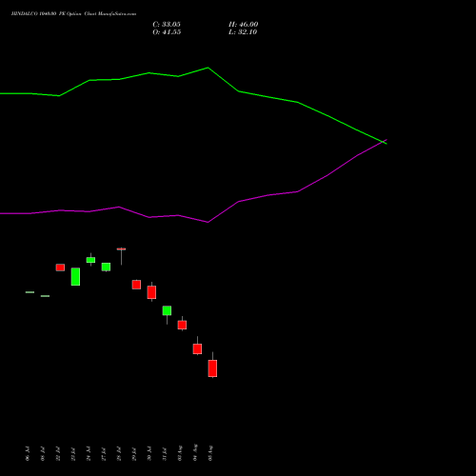Click the chart title text at top left
Screen dimensions: 476x476
(73, 14)
